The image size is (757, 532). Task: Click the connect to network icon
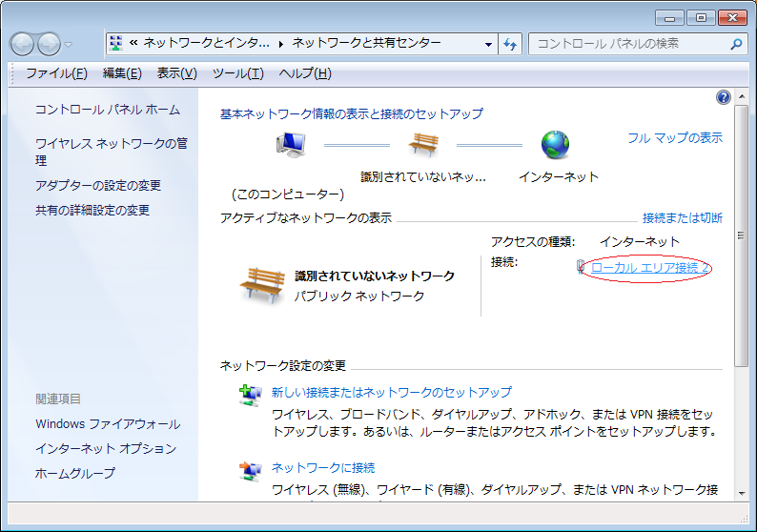tap(251, 471)
